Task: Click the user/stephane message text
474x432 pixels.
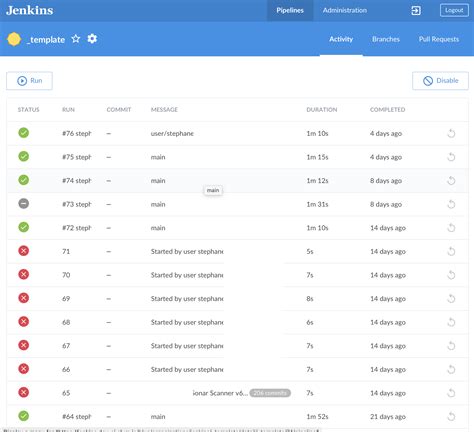Action: (172, 133)
